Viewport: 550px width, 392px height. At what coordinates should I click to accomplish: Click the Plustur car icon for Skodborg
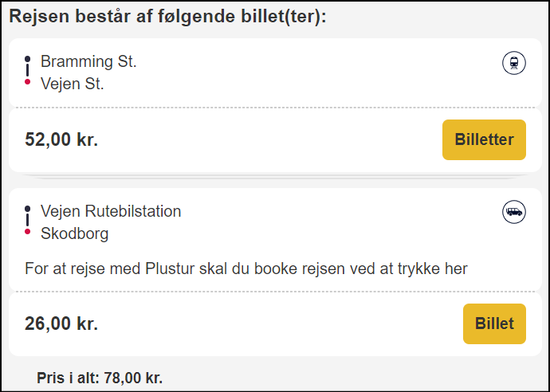(x=514, y=212)
